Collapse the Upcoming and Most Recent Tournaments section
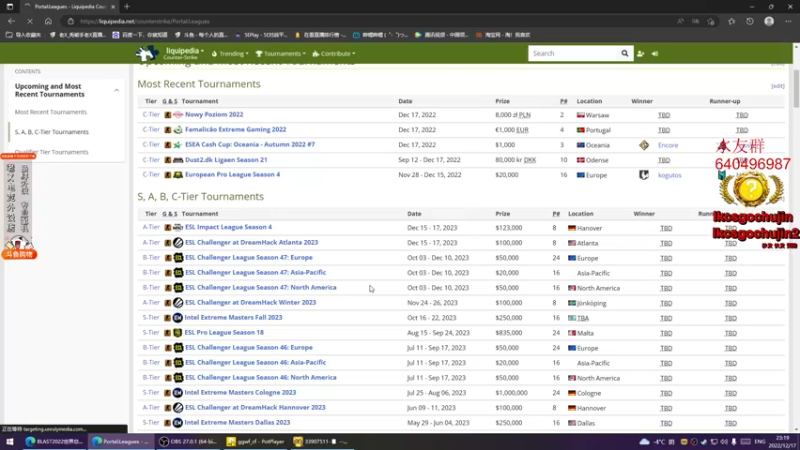800x450 pixels. pos(117,90)
